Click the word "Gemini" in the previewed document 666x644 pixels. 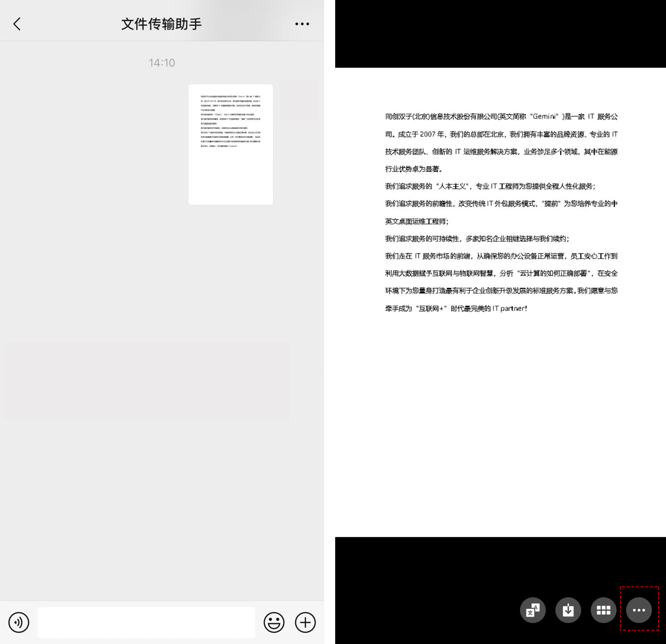[x=544, y=116]
